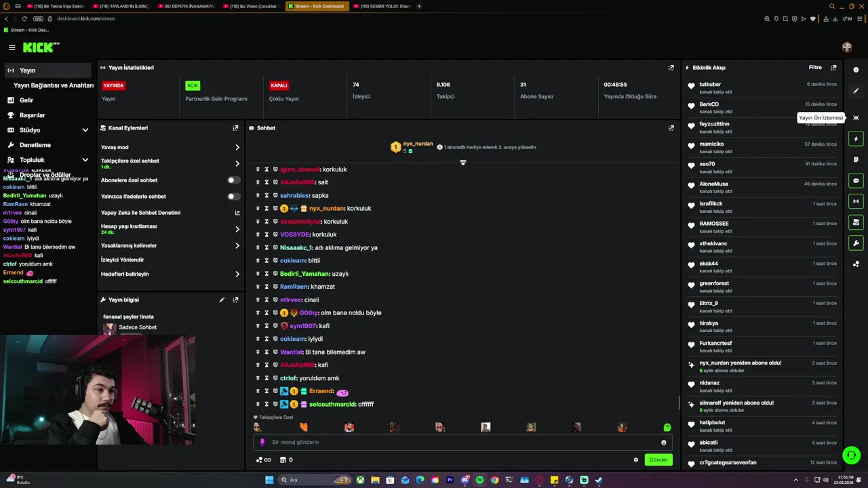Image resolution: width=868 pixels, height=488 pixels.
Task: Open the chat settings gear near Gönder
Action: (636, 460)
